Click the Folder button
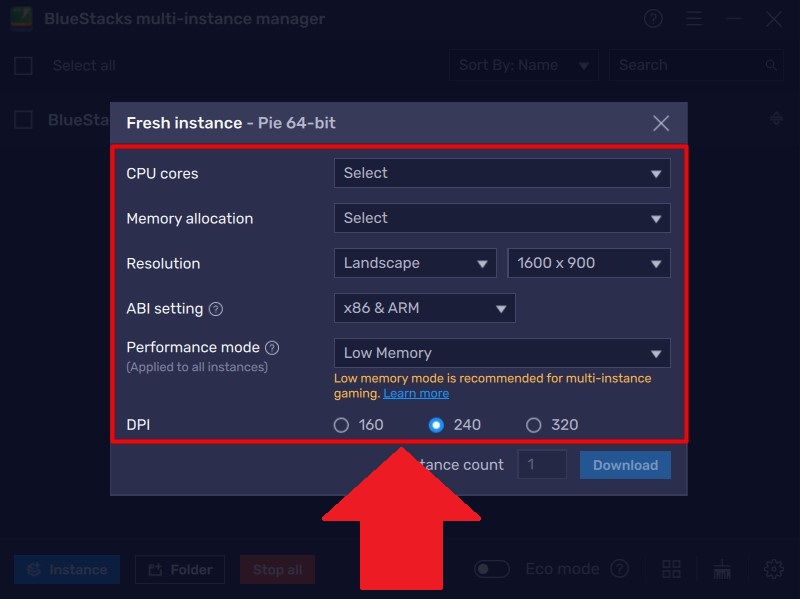 [x=179, y=569]
